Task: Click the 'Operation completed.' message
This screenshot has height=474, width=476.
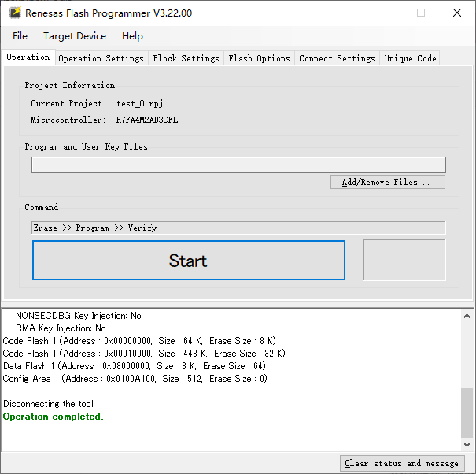Action: click(54, 417)
